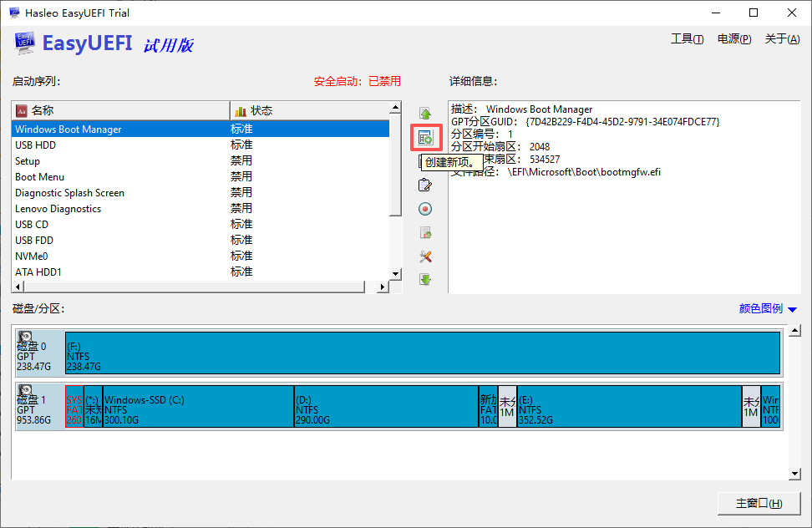The height and width of the screenshot is (528, 812).
Task: Select Lenovo Diagnostics entry
Action: (200, 209)
